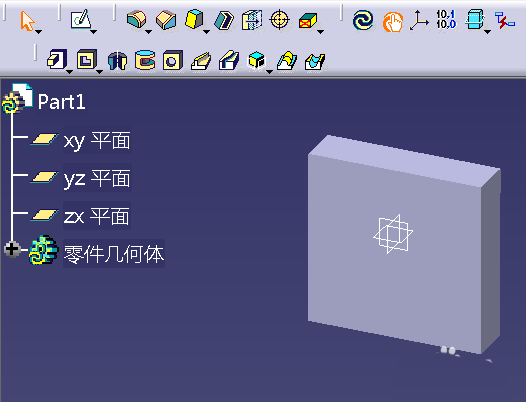Select the Thread/Tap tool

[279, 20]
